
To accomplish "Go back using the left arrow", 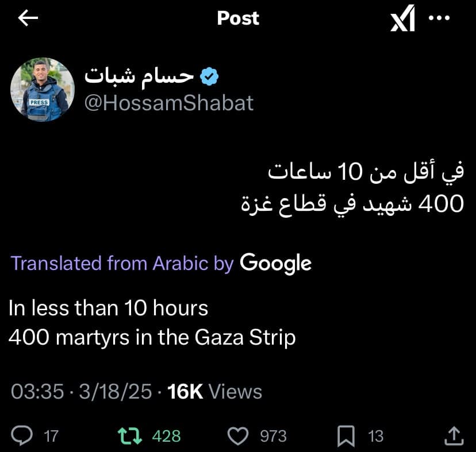I will (28, 18).
